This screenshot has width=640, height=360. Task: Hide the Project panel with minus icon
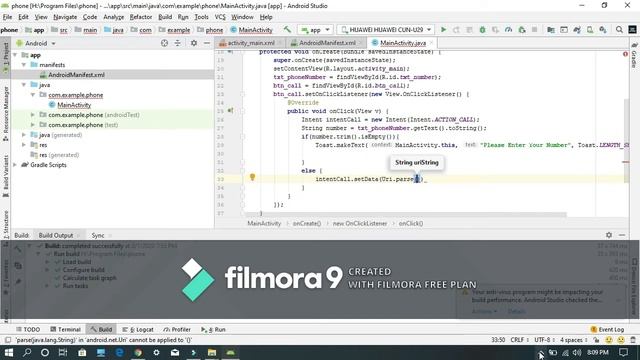207,43
